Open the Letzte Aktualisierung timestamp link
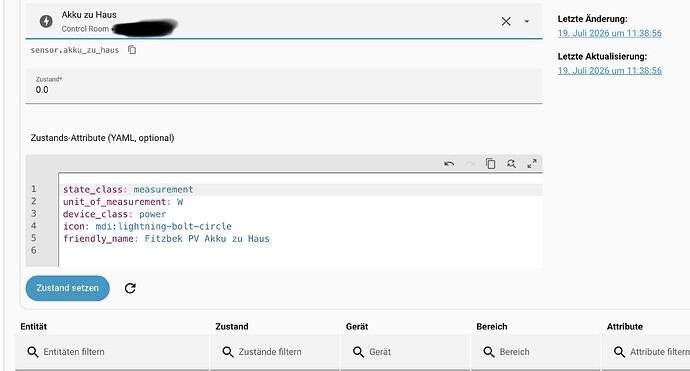The height and width of the screenshot is (371, 690). pos(609,70)
